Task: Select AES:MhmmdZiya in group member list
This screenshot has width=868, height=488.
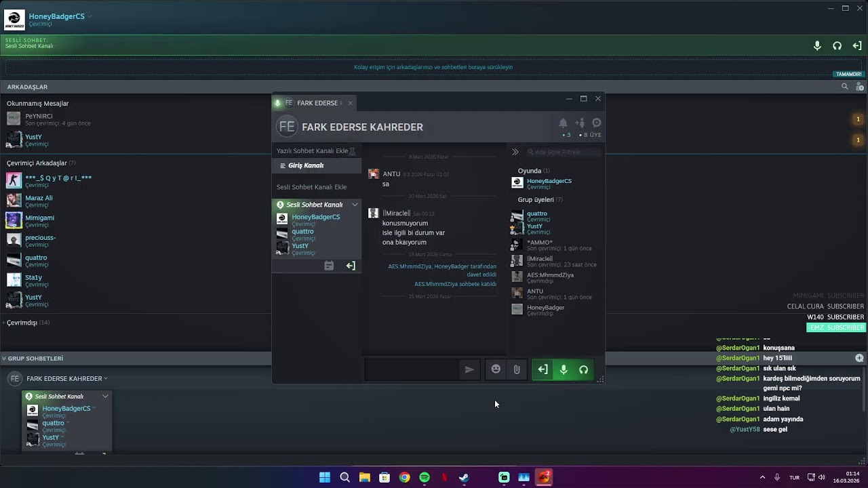Action: (543, 278)
